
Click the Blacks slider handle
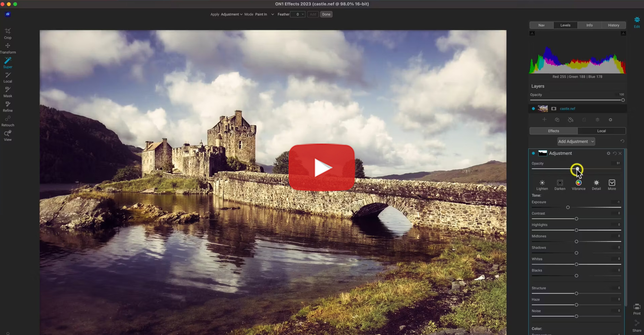(x=576, y=276)
